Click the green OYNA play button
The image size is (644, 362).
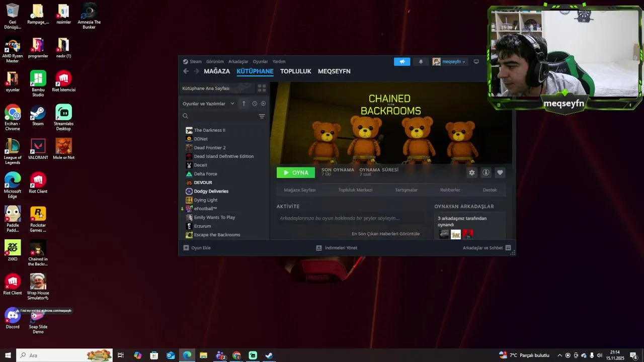click(x=296, y=172)
